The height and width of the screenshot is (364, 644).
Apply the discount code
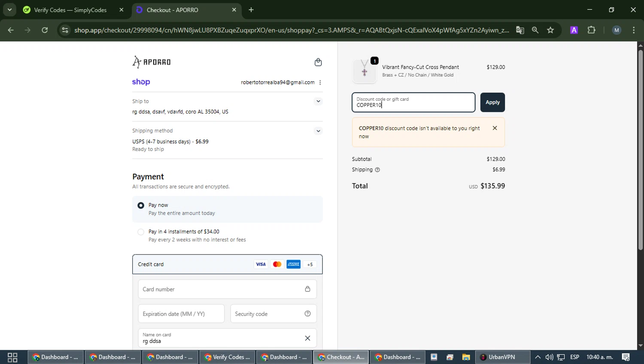(x=492, y=102)
